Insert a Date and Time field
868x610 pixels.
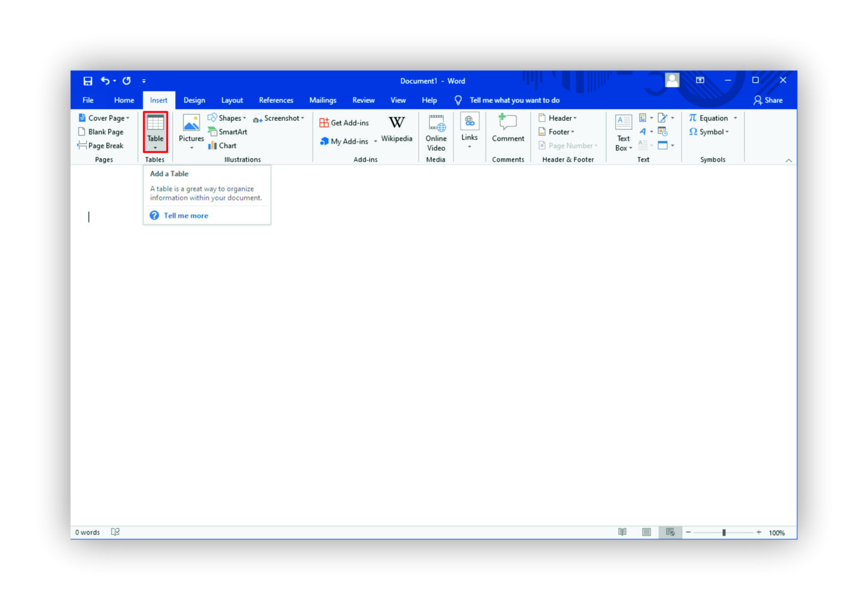click(x=662, y=131)
